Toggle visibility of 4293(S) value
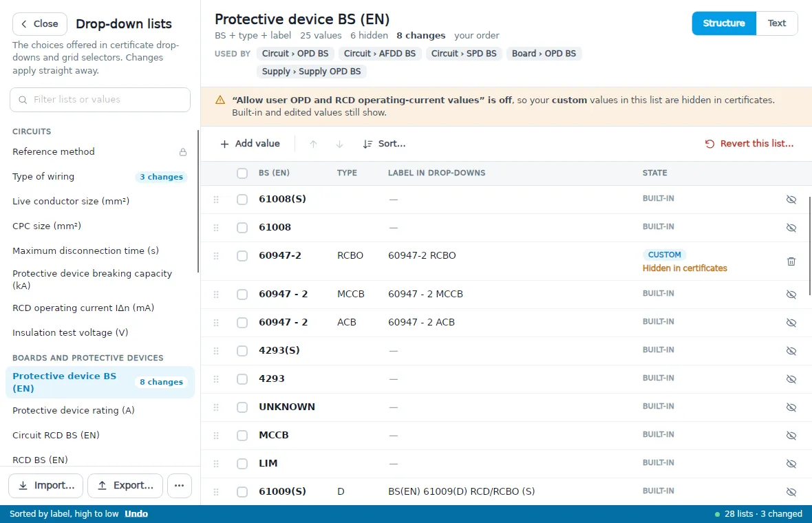Viewport: 812px width, 523px height. point(791,350)
